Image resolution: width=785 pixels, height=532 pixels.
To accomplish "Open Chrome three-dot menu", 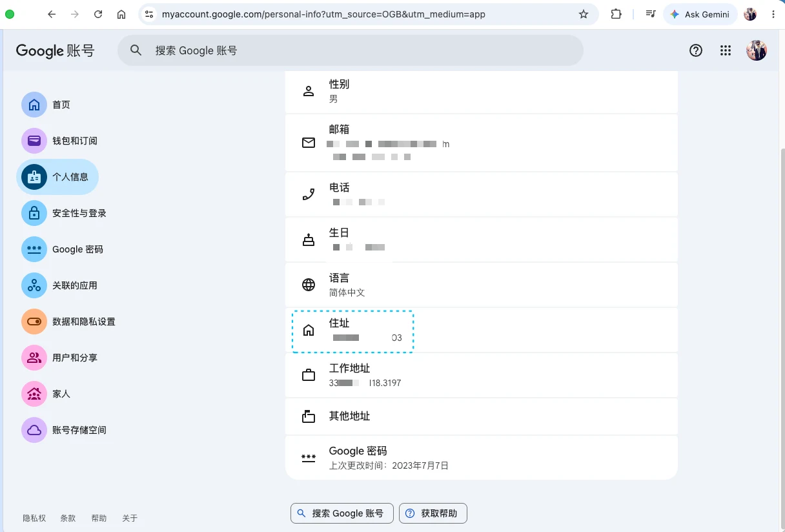I will coord(773,14).
